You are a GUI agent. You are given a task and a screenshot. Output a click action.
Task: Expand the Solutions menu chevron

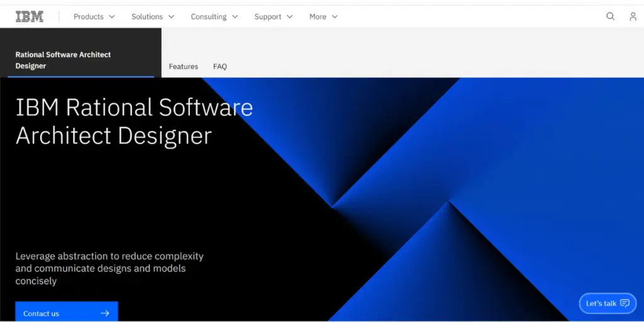(x=171, y=17)
